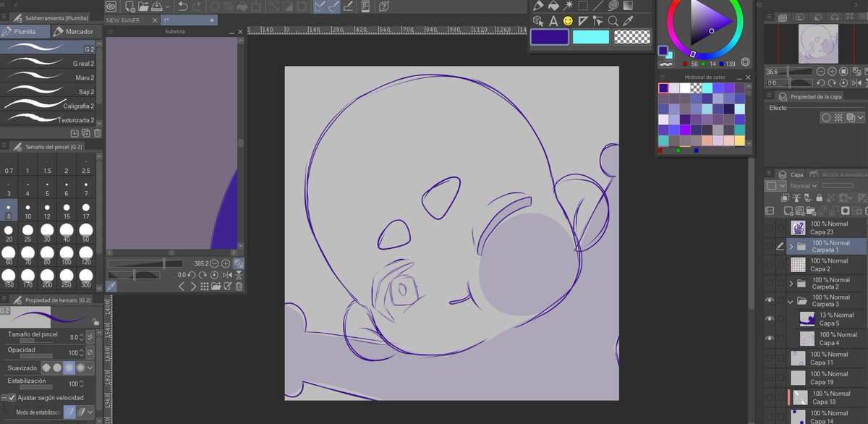Expand the Carpeta 2 folder

[791, 283]
